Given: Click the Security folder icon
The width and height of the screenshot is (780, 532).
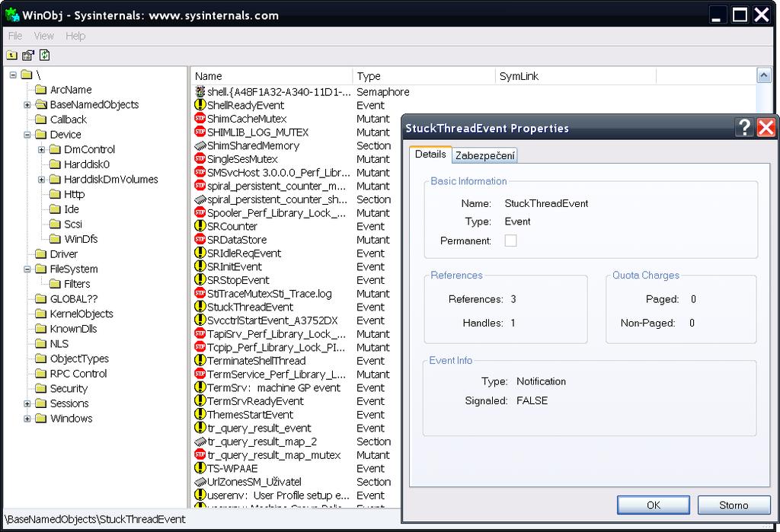Looking at the screenshot, I should pos(41,388).
